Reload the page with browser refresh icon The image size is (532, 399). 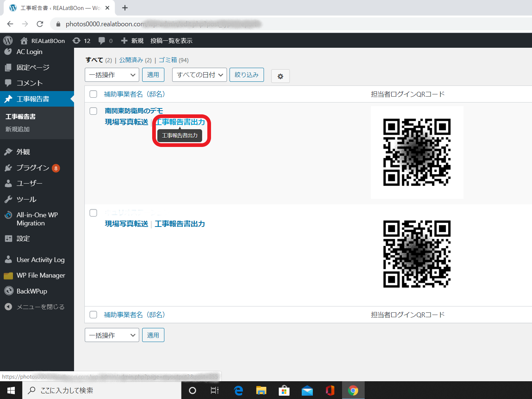[40, 24]
